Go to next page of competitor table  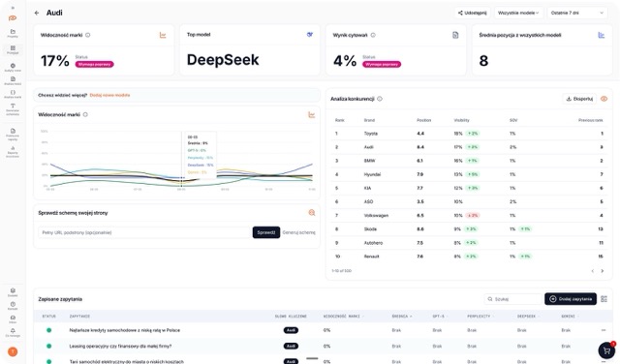click(x=603, y=271)
